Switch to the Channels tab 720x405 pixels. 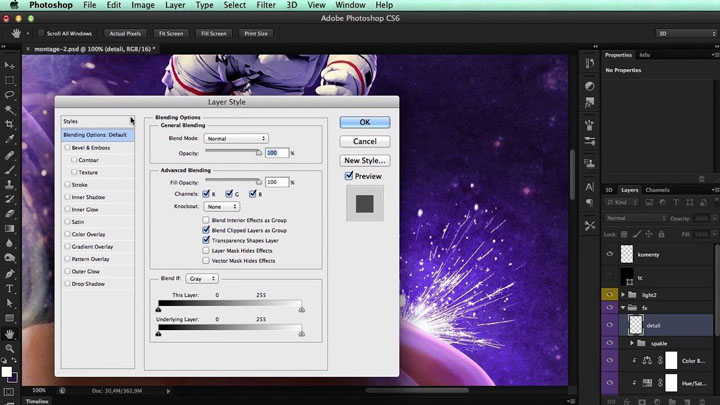658,190
